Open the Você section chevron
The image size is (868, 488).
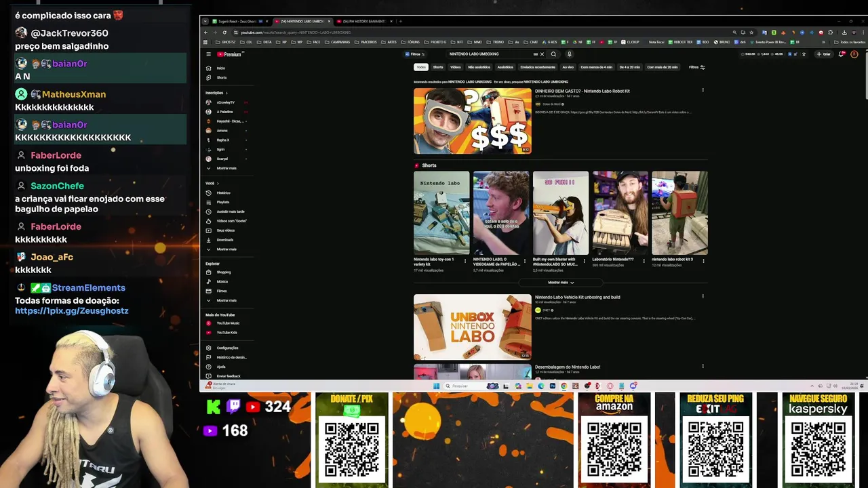tap(218, 183)
